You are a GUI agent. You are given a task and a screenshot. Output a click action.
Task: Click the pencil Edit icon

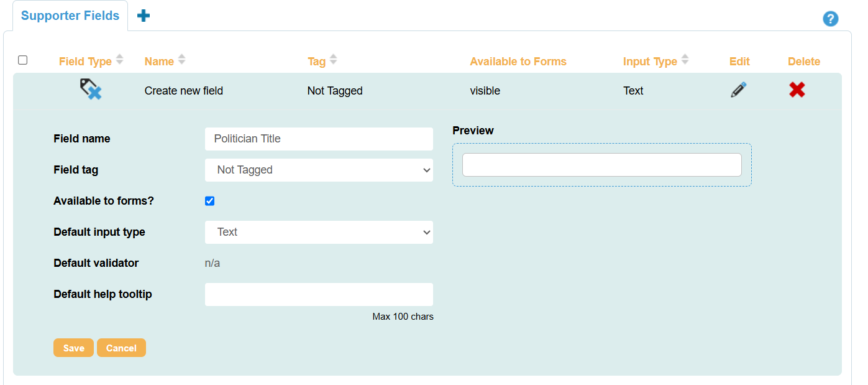pyautogui.click(x=738, y=90)
